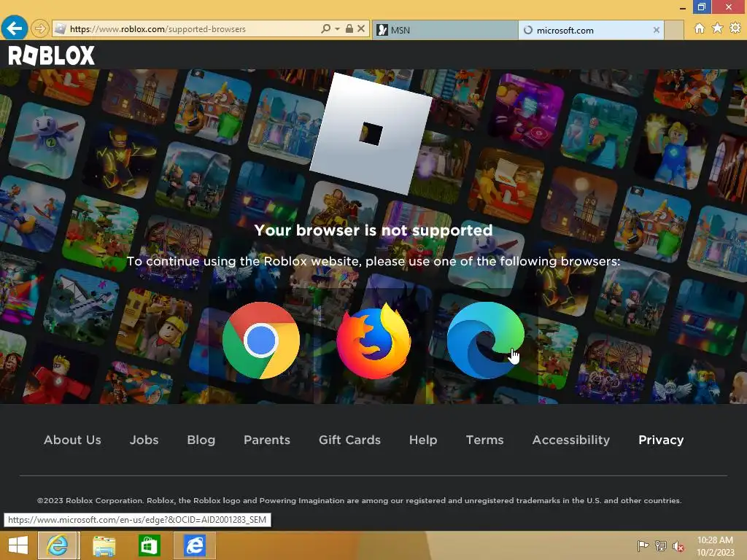Open the Windows Start button
747x560 pixels.
click(x=18, y=545)
